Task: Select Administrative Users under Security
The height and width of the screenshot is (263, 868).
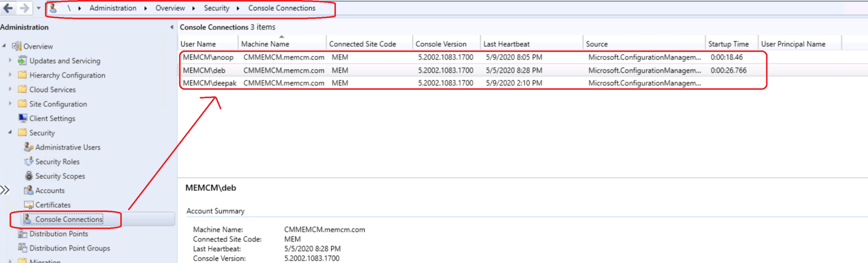Action: [x=68, y=147]
